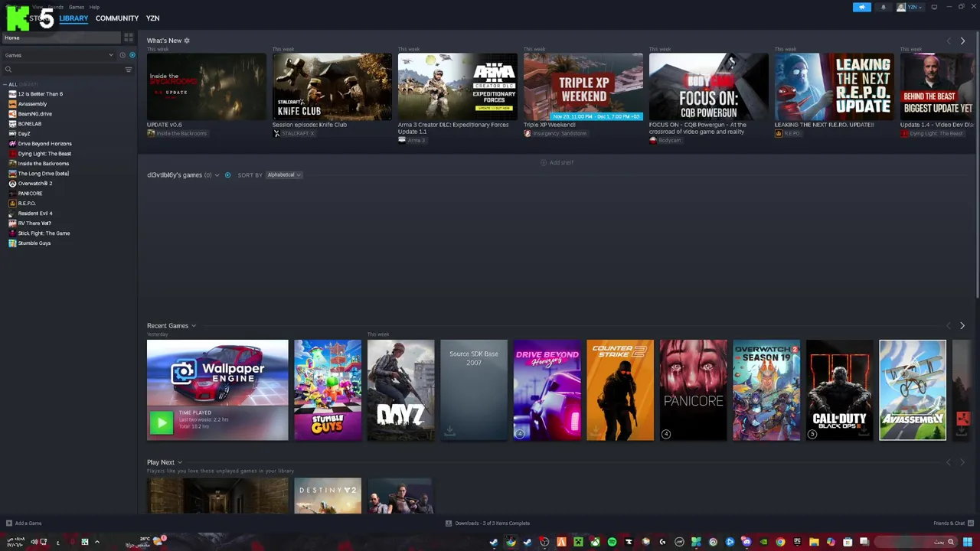Select Dying Light: The Beast in list
The height and width of the screenshot is (551, 980).
pos(44,154)
